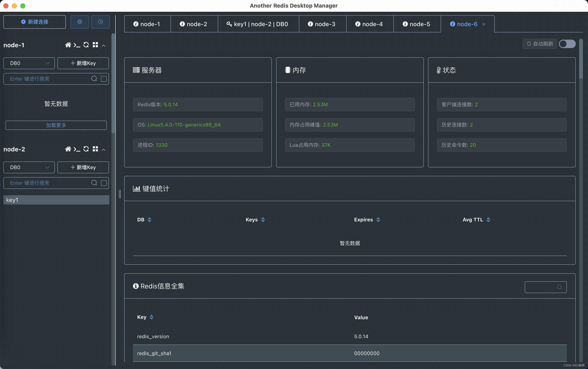
Task: Click the main panel vertical scrollbar
Action: (581, 59)
